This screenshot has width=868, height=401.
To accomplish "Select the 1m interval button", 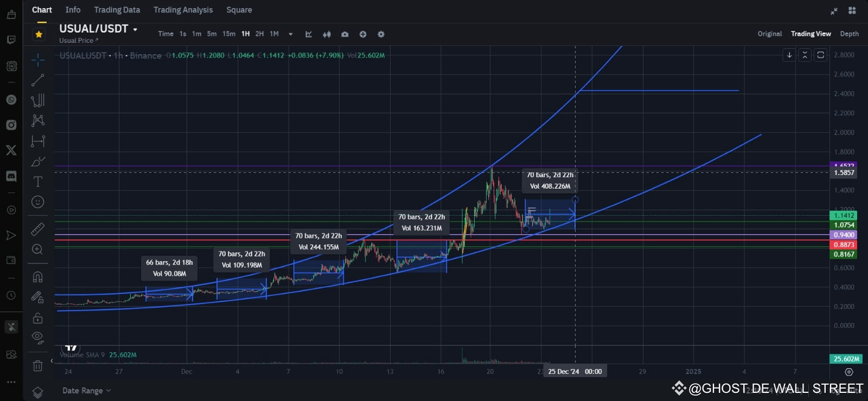I will point(196,34).
